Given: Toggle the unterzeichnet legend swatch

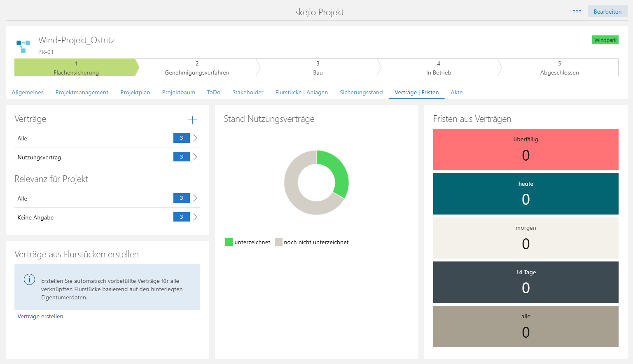Looking at the screenshot, I should click(229, 242).
